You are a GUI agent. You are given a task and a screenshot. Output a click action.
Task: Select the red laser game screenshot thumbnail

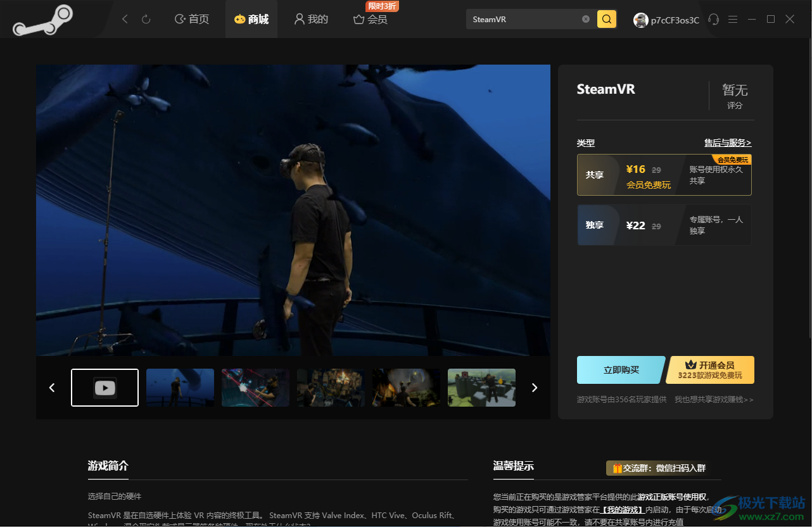pyautogui.click(x=255, y=388)
